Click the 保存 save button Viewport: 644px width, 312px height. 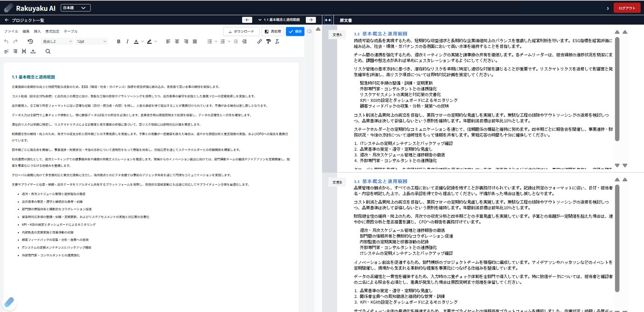(295, 31)
